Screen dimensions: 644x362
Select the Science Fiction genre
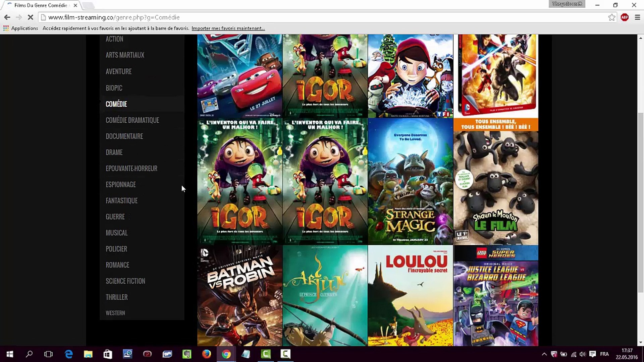click(x=125, y=281)
